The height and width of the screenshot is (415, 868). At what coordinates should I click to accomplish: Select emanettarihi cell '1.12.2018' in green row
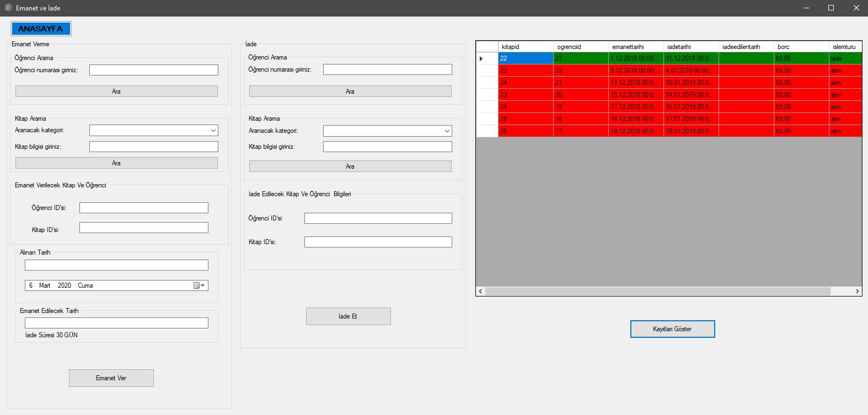[x=636, y=58]
